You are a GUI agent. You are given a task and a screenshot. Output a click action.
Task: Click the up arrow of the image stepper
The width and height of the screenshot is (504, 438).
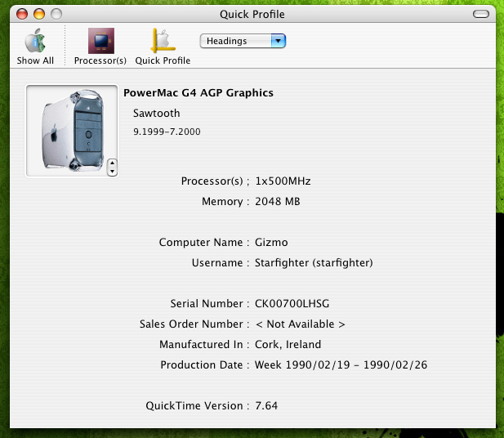[112, 163]
